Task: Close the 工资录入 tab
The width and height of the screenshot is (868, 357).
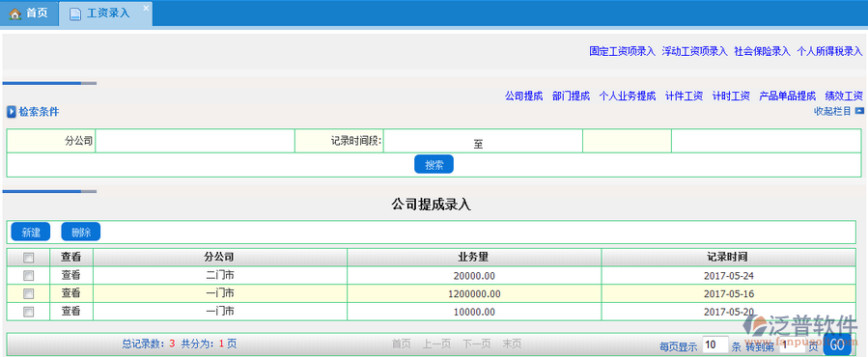Action: point(146,8)
